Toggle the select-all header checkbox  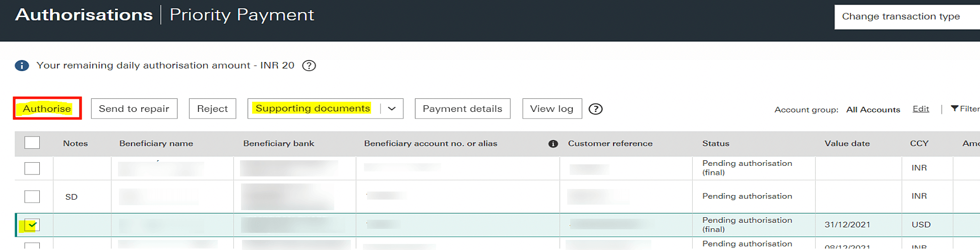(x=32, y=143)
